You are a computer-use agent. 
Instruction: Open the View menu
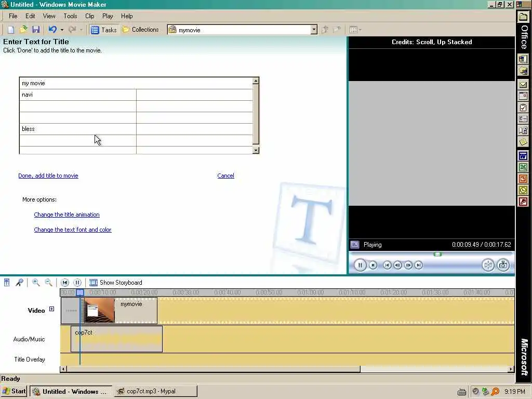tap(49, 16)
